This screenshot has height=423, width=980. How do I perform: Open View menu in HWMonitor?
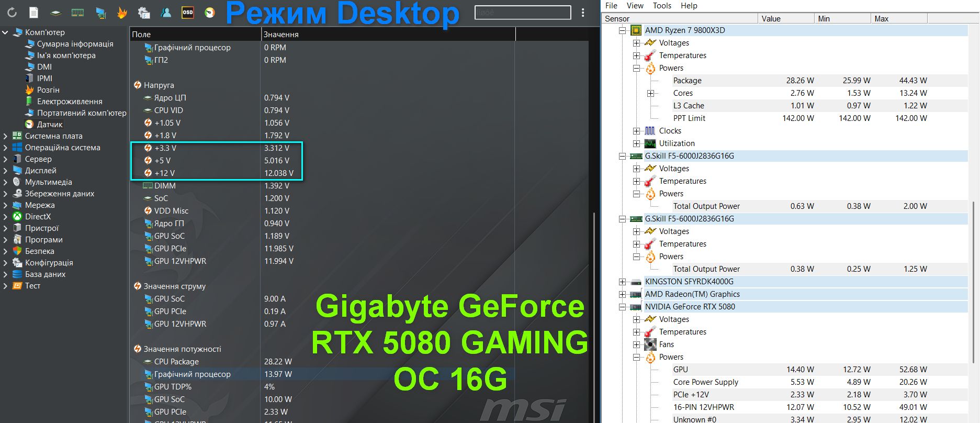635,6
